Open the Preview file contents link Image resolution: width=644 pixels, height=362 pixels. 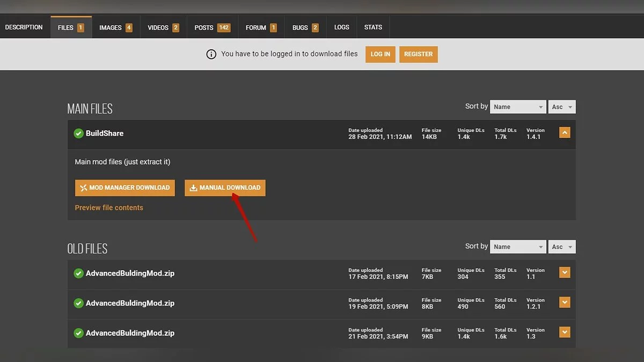(x=109, y=208)
